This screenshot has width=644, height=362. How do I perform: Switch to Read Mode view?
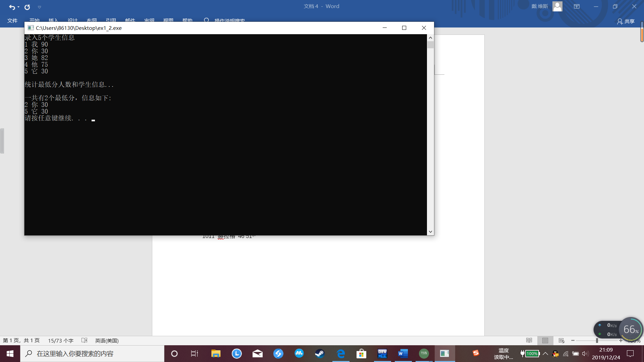pyautogui.click(x=529, y=341)
